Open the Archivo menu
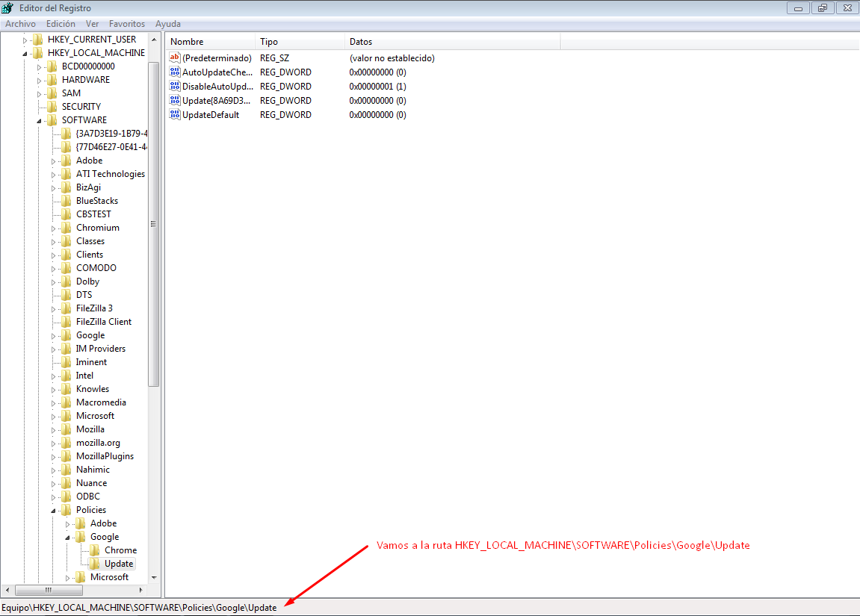 pos(20,24)
